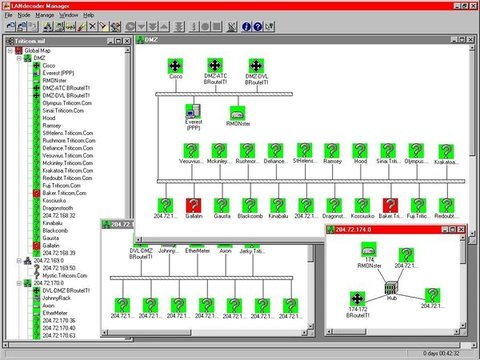The width and height of the screenshot is (480, 360).
Task: Collapse the DMZ tree branch
Action: click(x=19, y=58)
